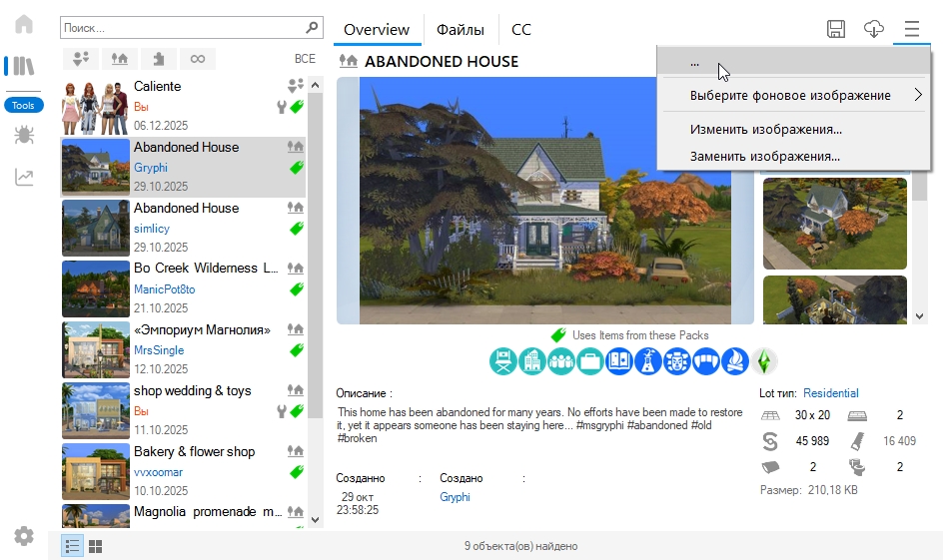Select the Caliente household entry
Viewport: 943px width, 560px height.
click(183, 107)
